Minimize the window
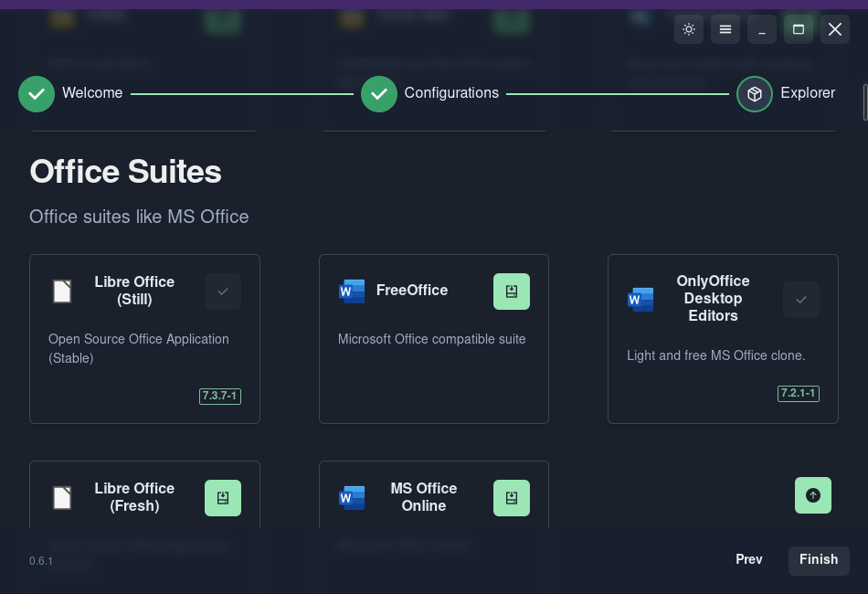Viewport: 868px width, 594px height. [x=762, y=29]
